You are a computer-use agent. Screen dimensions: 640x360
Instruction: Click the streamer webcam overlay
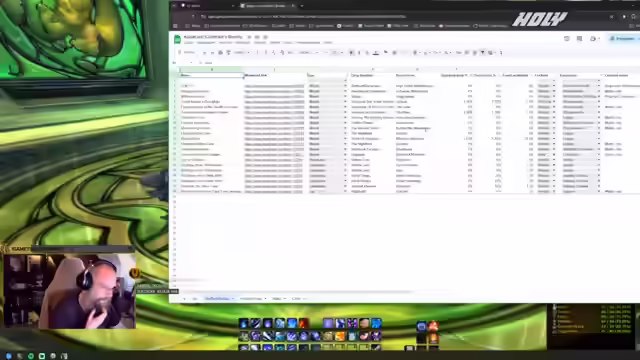(x=69, y=291)
